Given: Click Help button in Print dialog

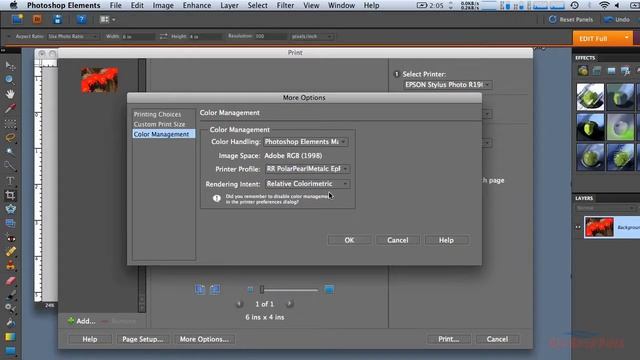Looking at the screenshot, I should 90,339.
